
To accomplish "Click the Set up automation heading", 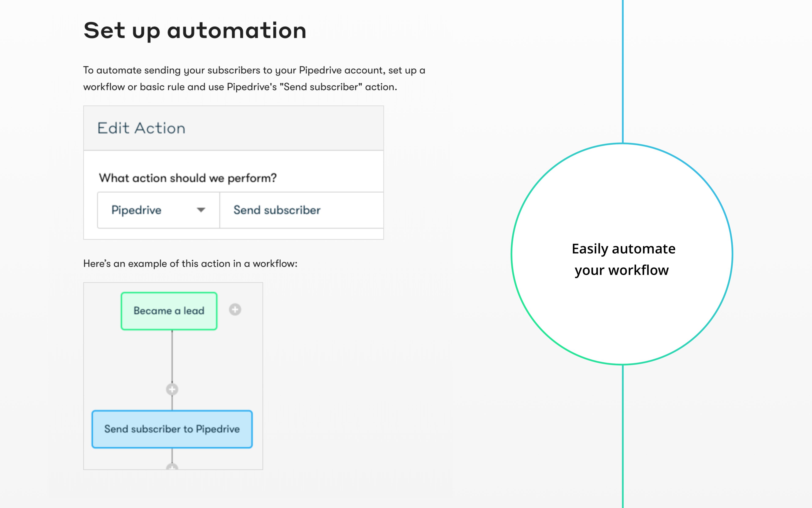I will 195,30.
